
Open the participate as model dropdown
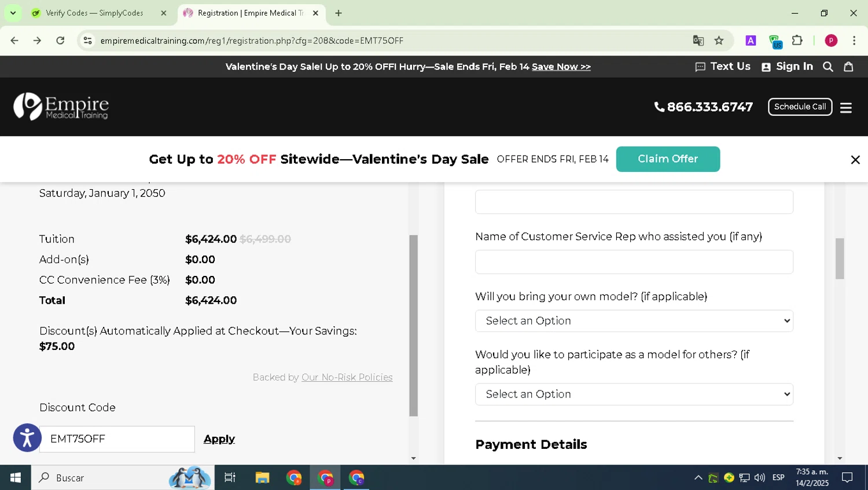(x=634, y=395)
